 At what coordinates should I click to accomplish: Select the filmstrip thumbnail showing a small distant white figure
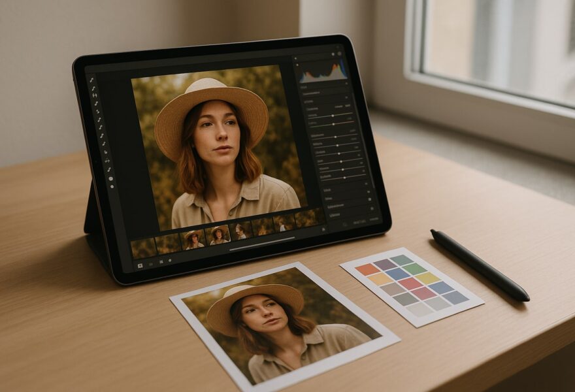284,223
